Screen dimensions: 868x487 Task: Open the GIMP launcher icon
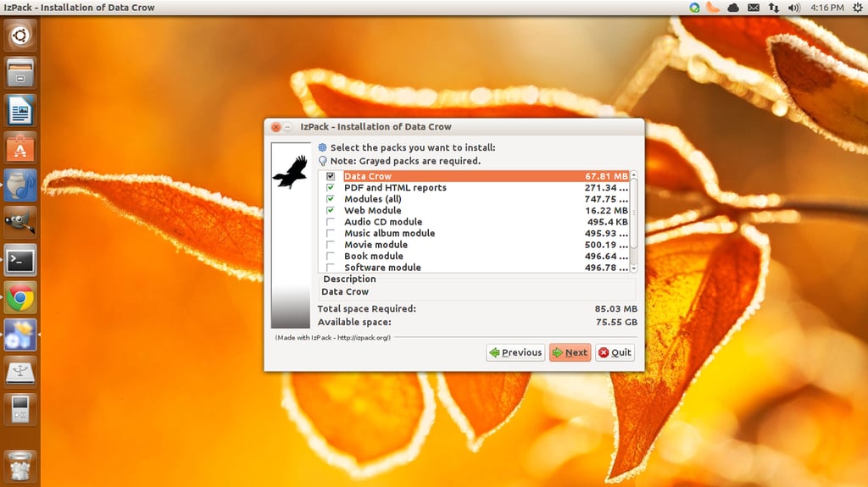(20, 223)
